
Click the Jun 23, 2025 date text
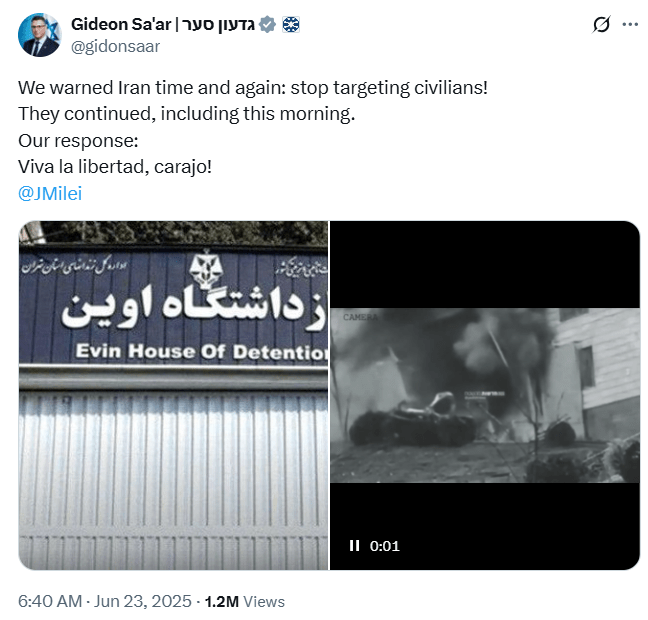point(143,601)
